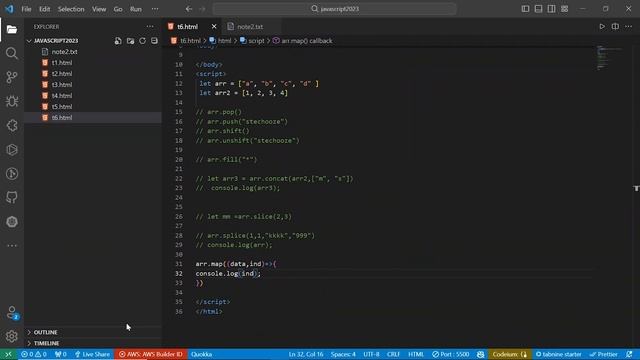This screenshot has width=640, height=360.
Task: Go forward with the navigation arrow
Action: [x=202, y=9]
